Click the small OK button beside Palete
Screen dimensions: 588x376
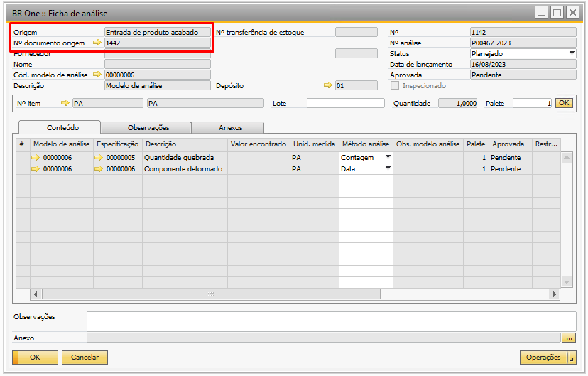click(x=563, y=104)
